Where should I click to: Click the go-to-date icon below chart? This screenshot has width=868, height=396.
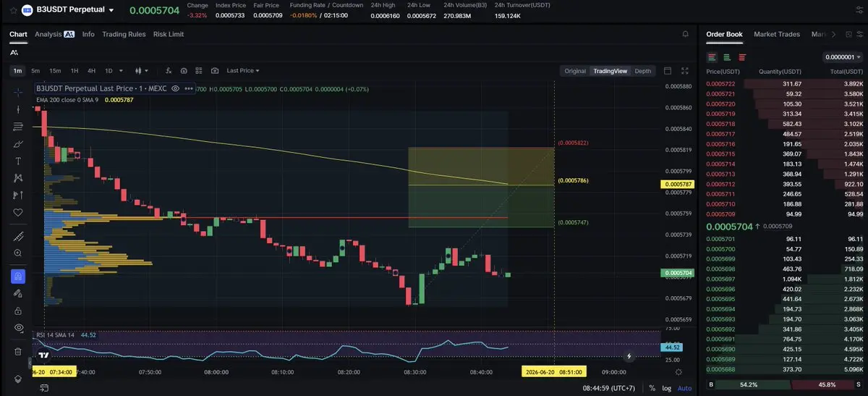tap(44, 387)
